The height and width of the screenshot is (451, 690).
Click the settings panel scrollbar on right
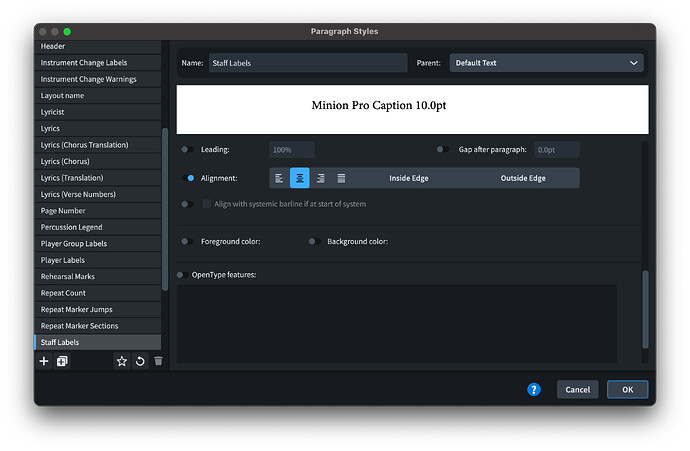[x=645, y=309]
